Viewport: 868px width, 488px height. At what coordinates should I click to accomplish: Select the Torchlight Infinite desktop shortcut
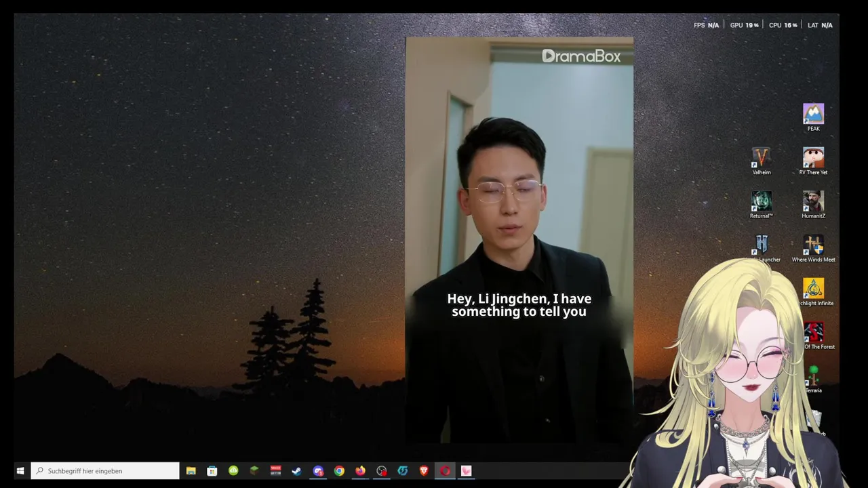coord(813,292)
